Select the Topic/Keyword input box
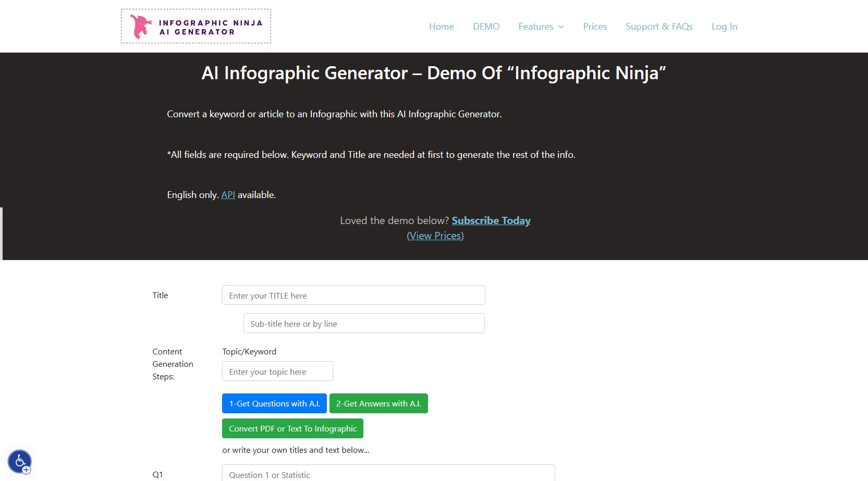Viewport: 868px width, 481px height. (277, 372)
